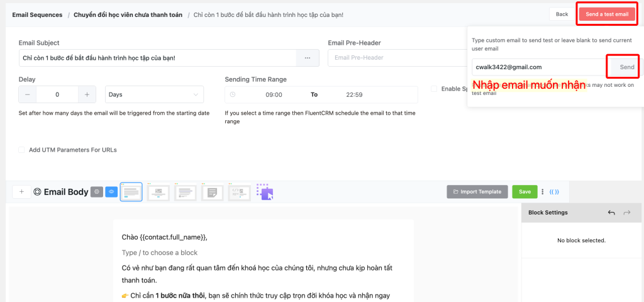This screenshot has width=644, height=302.
Task: Enable the Add UTM Parameters For URLs checkbox
Action: (22, 150)
